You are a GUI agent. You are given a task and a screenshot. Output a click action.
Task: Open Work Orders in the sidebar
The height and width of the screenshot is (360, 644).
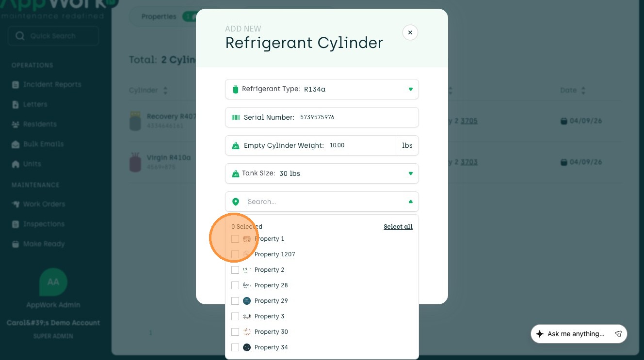tap(44, 204)
